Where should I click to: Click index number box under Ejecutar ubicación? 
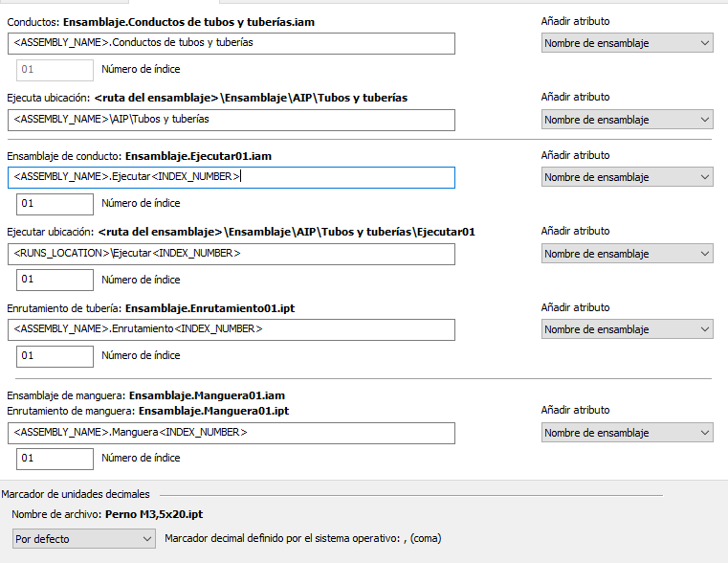(x=55, y=280)
